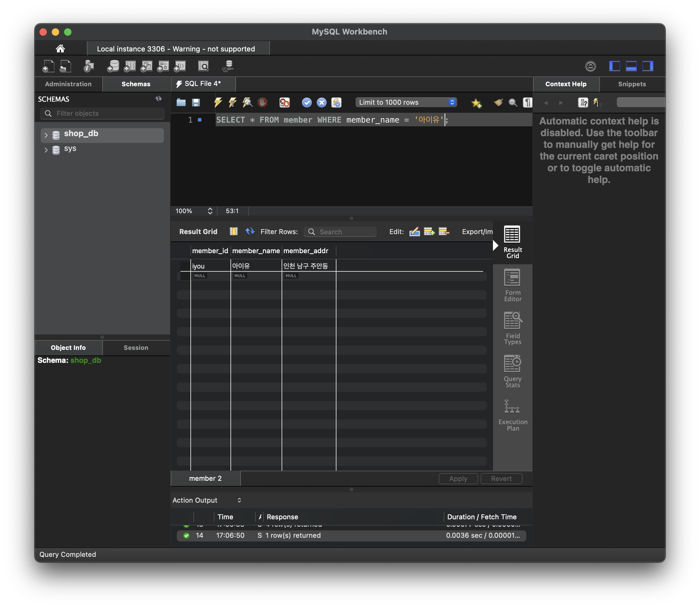Open the schema inspector icon
The height and width of the screenshot is (608, 700).
88,66
